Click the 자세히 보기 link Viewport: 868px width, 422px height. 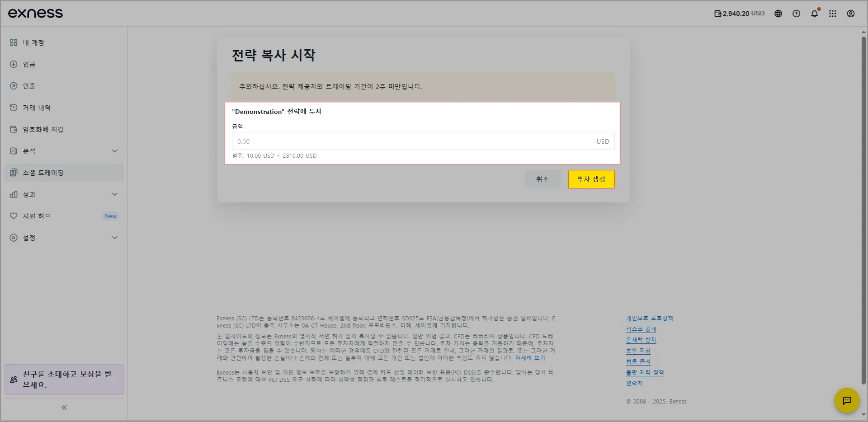click(x=530, y=358)
